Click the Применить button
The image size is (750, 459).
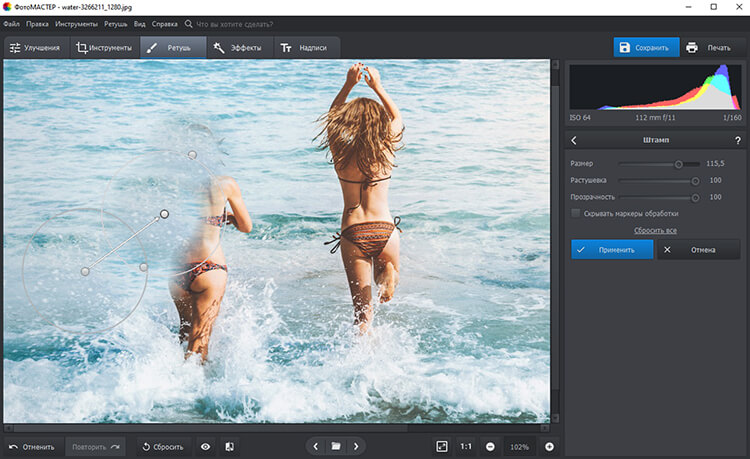(612, 250)
